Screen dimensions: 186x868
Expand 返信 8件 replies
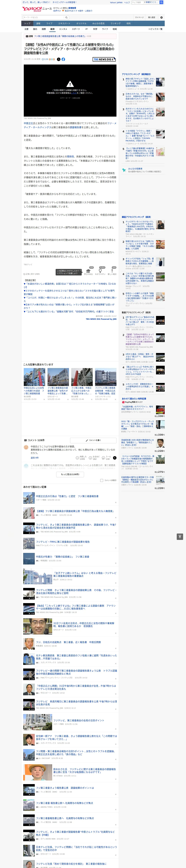[x=34, y=458]
